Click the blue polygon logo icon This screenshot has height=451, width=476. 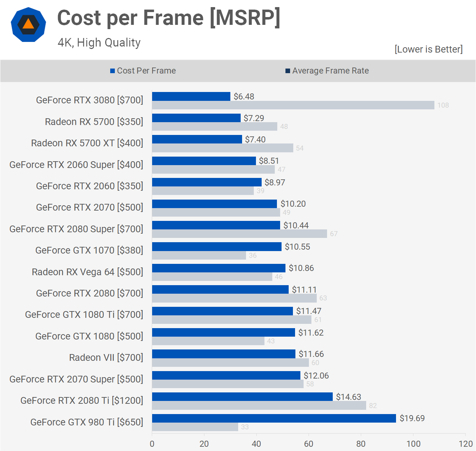[28, 25]
